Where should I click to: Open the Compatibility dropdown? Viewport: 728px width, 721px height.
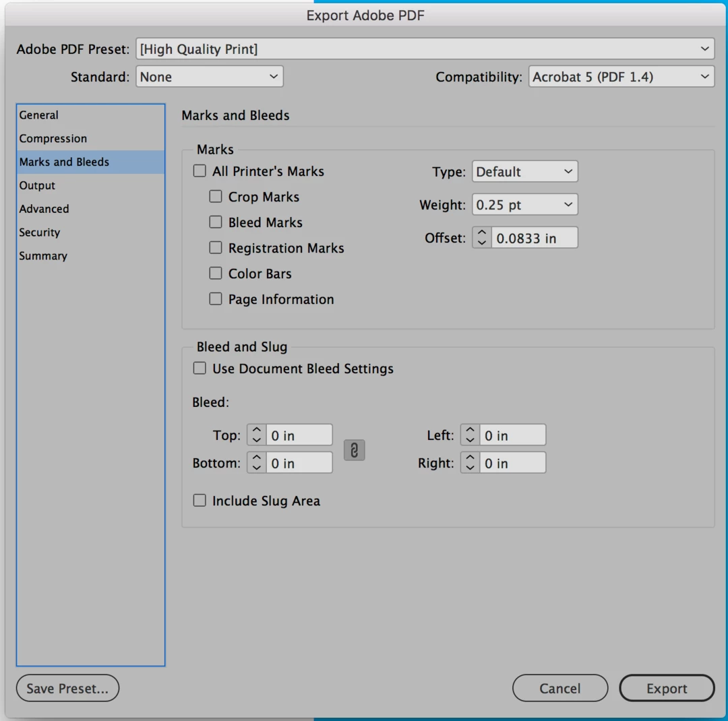[621, 77]
